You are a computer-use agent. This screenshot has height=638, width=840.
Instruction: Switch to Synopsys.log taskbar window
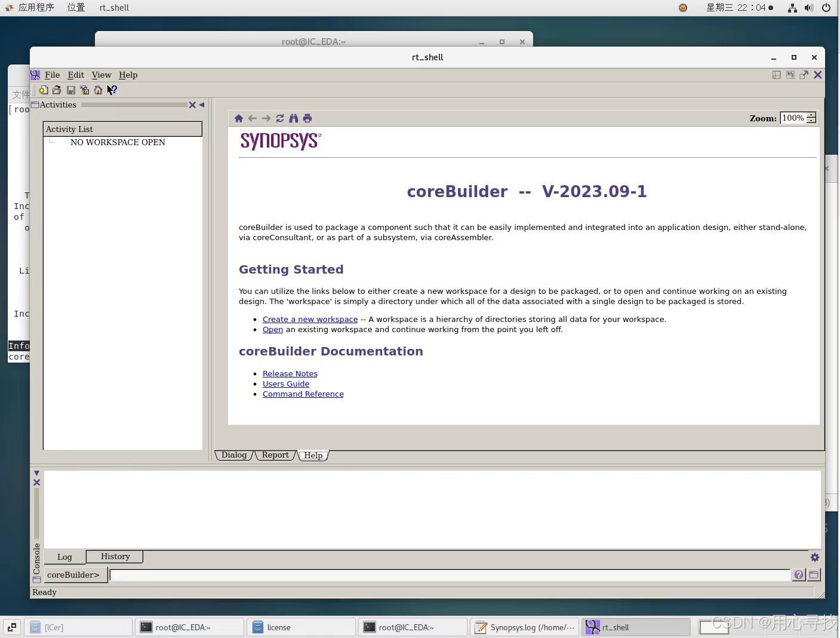[524, 627]
